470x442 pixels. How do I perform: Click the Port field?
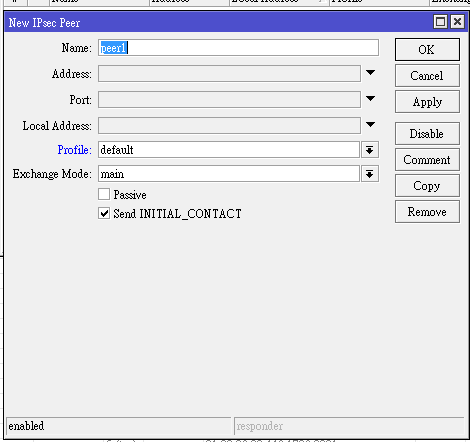[x=229, y=100]
